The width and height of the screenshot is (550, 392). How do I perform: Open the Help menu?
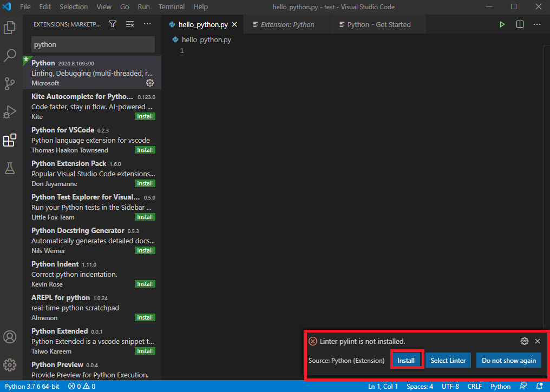click(200, 6)
